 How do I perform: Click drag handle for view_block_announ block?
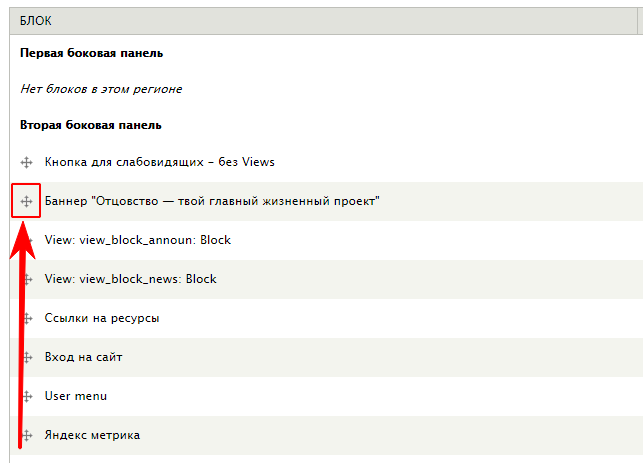(26, 240)
